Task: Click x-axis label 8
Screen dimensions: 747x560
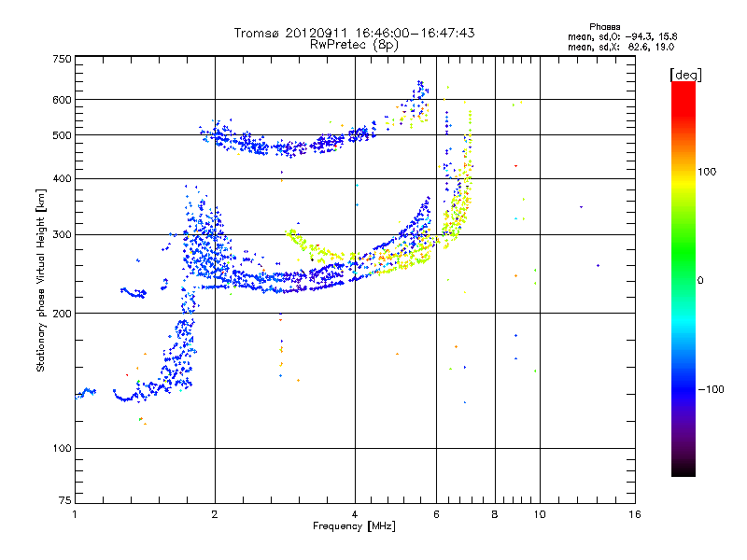Action: [x=495, y=514]
